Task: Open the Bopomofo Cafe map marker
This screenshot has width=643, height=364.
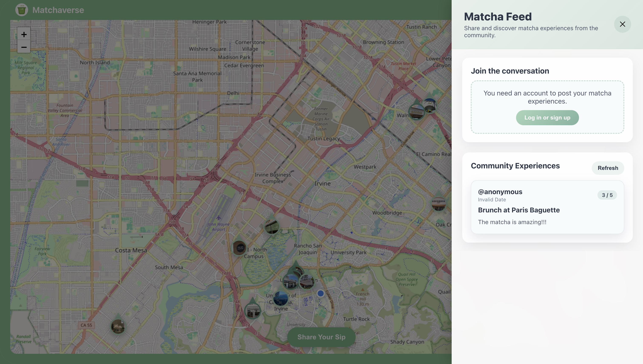Action: pos(438,203)
